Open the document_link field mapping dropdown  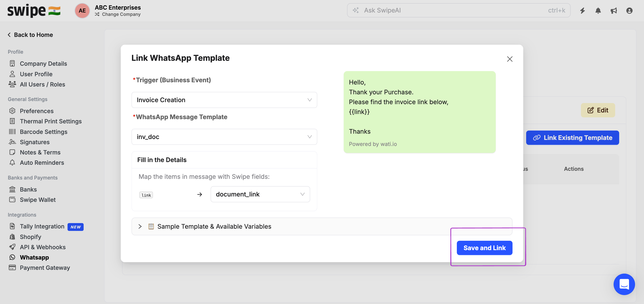(260, 194)
